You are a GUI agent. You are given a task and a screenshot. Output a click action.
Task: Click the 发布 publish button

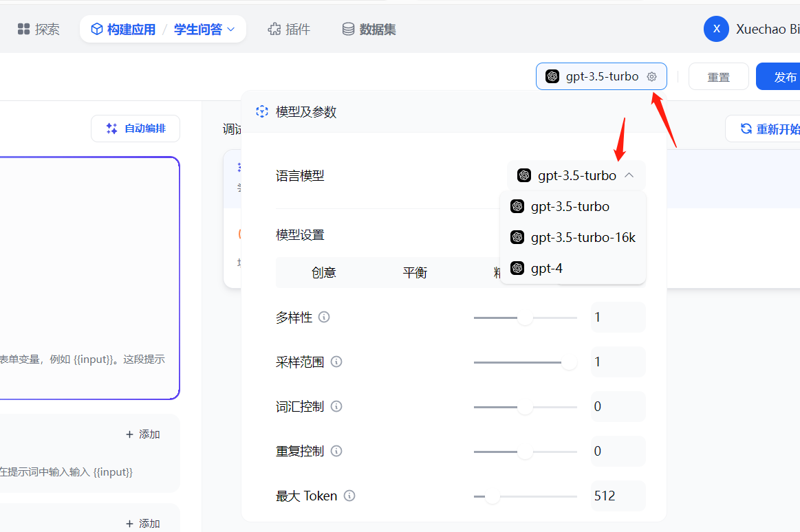pos(779,77)
